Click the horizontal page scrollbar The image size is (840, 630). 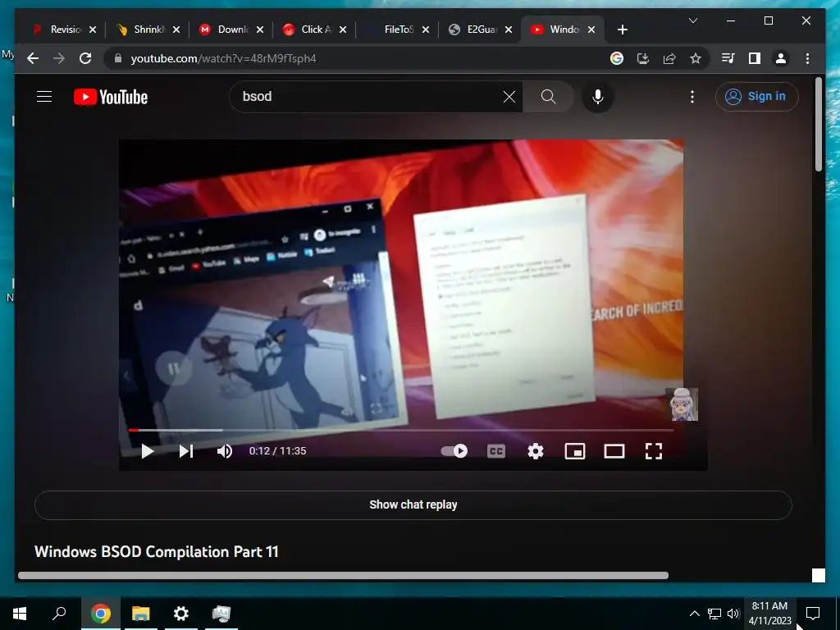(343, 575)
